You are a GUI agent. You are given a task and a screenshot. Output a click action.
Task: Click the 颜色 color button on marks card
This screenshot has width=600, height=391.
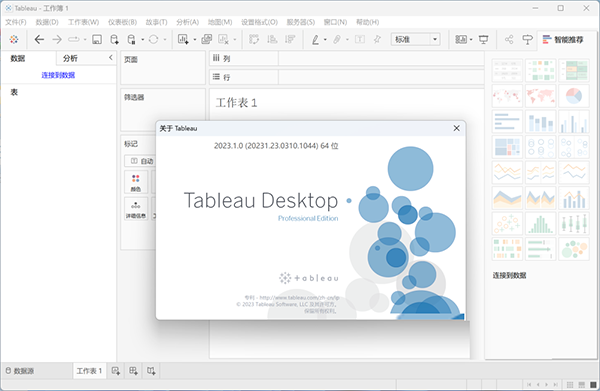[136, 182]
